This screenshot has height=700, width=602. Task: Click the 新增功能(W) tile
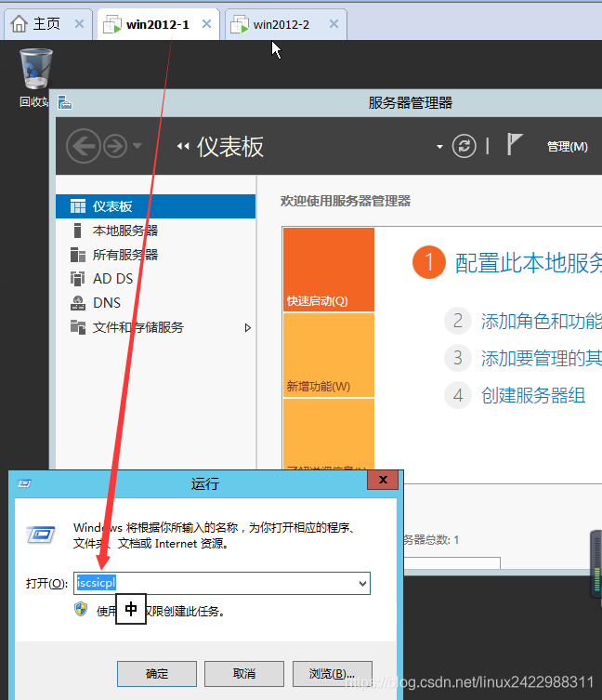click(x=329, y=355)
